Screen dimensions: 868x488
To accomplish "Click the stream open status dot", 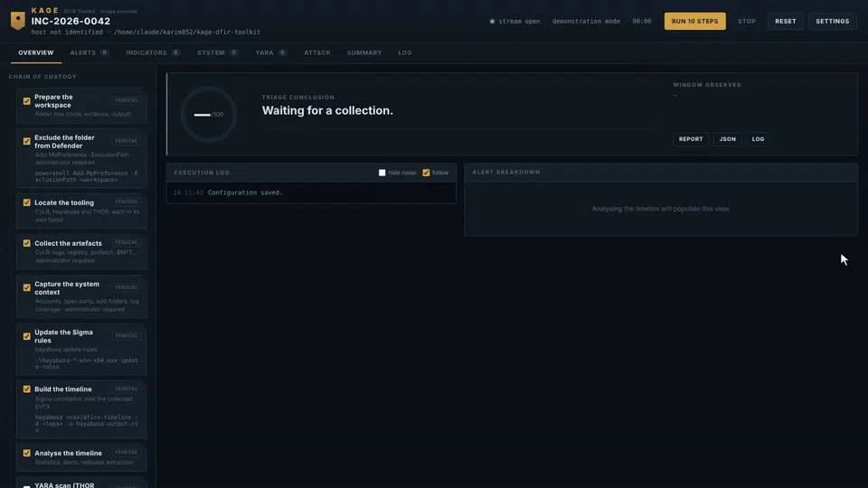I will point(492,22).
